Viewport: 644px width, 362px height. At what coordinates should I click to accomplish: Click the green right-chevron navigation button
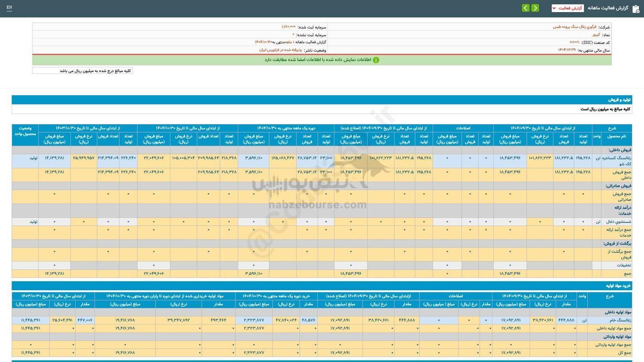(x=535, y=8)
